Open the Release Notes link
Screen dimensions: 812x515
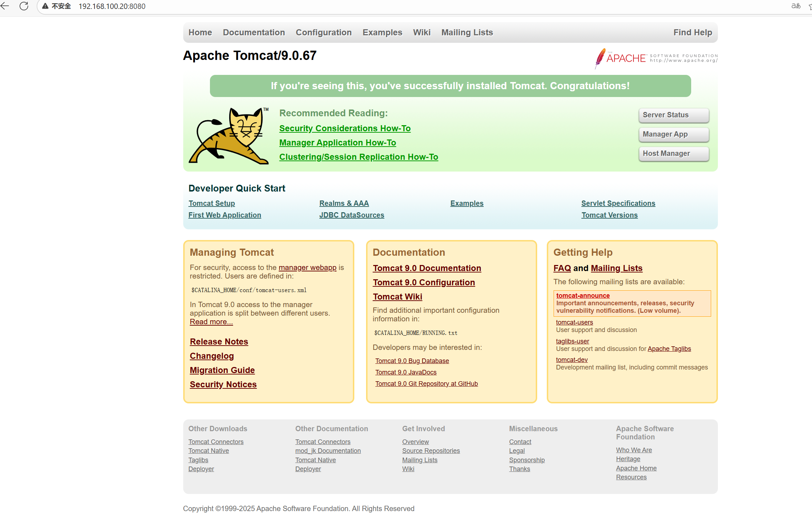click(x=219, y=342)
